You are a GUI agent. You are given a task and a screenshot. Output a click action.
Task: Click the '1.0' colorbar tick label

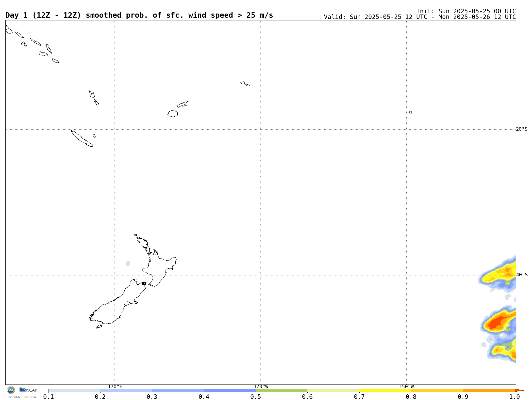click(515, 397)
